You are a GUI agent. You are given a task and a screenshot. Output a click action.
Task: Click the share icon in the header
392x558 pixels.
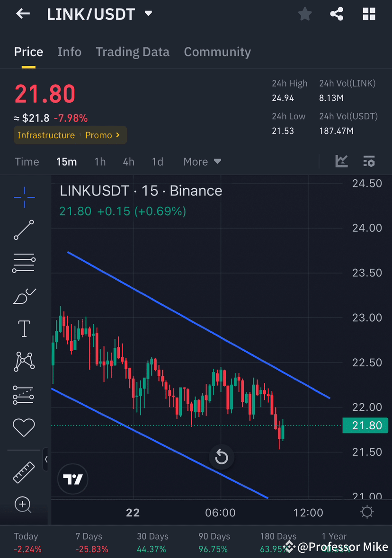[x=337, y=14]
